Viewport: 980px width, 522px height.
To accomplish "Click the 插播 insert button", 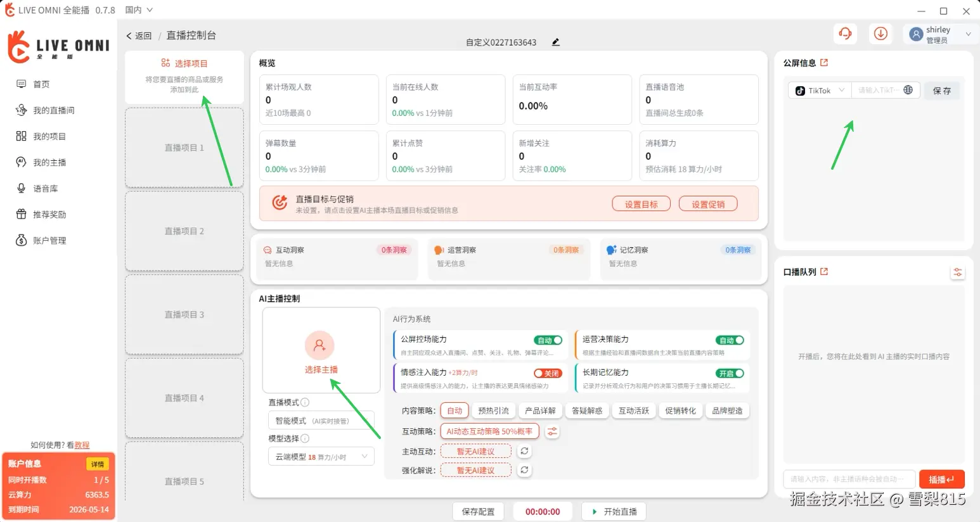I will point(941,480).
